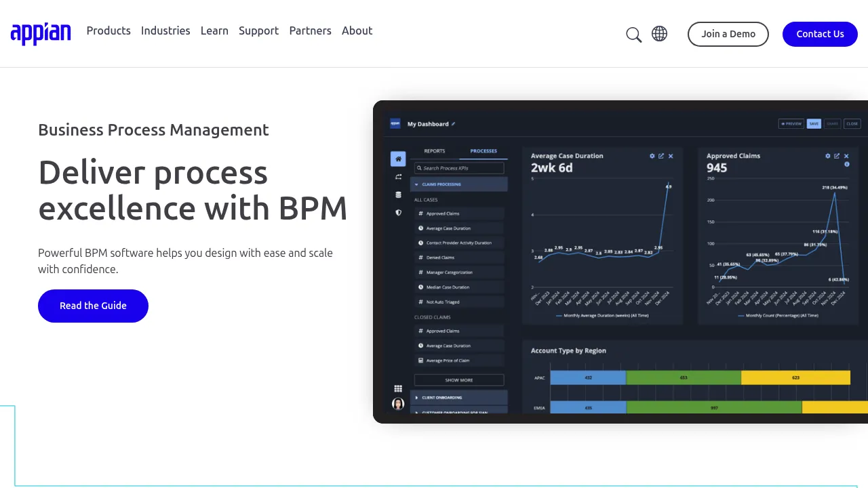Remove the Approved Claims chart with its X

tap(846, 156)
